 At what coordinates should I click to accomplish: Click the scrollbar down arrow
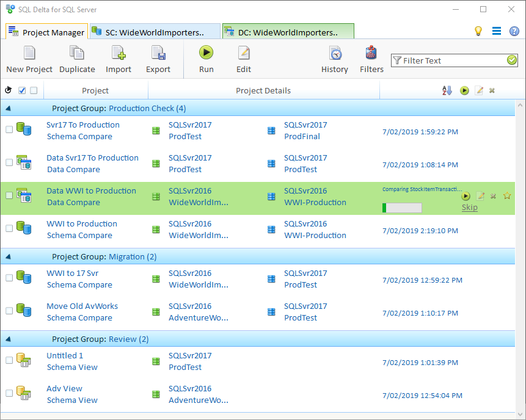tap(520, 415)
